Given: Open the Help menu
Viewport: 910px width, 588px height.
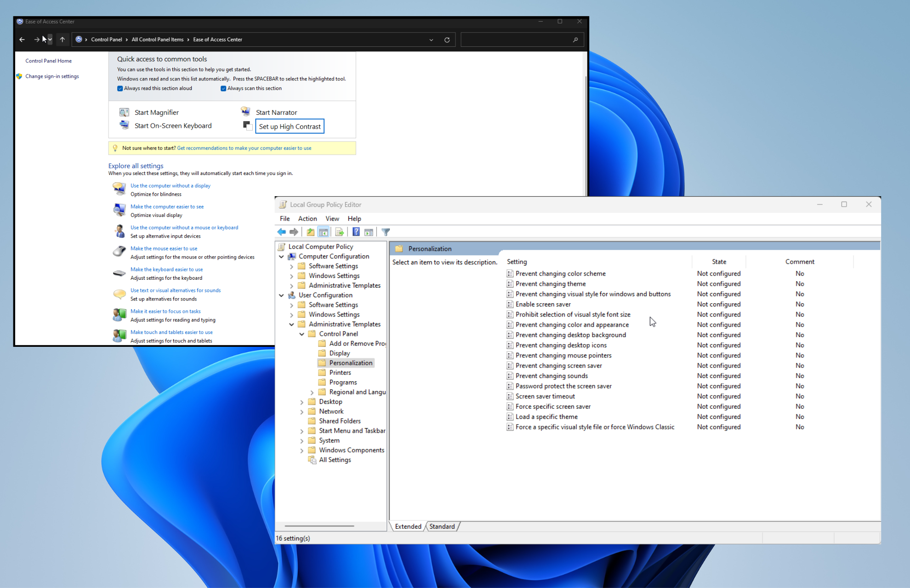Looking at the screenshot, I should pos(354,219).
